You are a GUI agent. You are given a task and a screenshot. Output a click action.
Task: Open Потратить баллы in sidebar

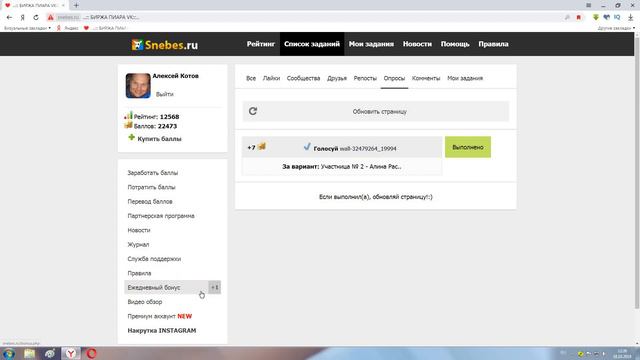151,187
